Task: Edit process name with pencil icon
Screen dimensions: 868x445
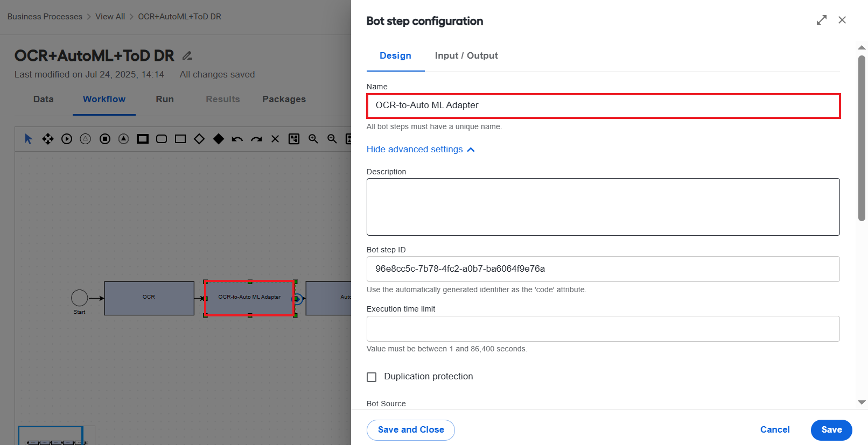Action: pyautogui.click(x=187, y=55)
